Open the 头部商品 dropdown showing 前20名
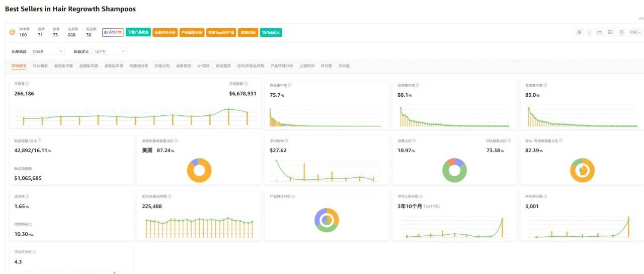This screenshot has width=644, height=274. (x=47, y=51)
